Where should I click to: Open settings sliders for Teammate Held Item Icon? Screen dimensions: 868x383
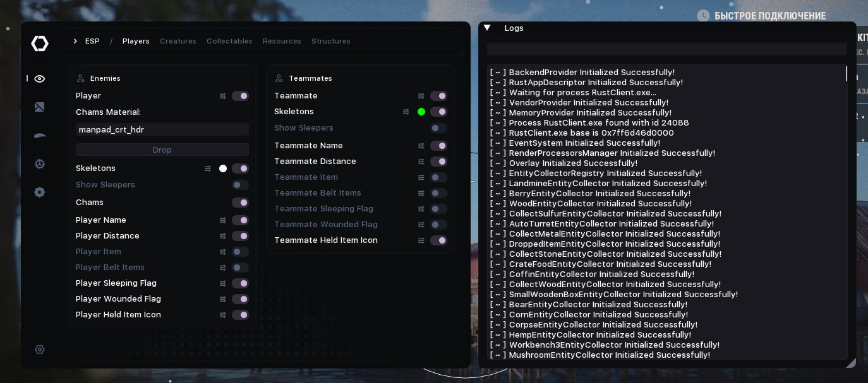pos(421,240)
